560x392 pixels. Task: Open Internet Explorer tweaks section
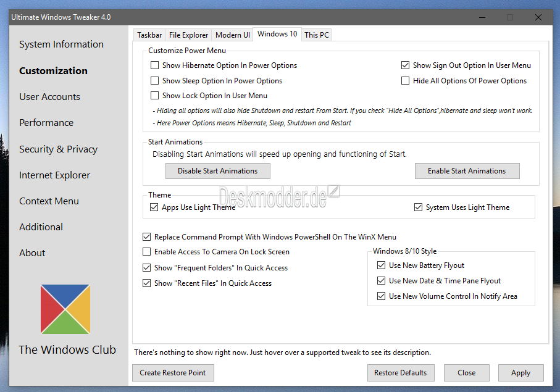(x=55, y=175)
